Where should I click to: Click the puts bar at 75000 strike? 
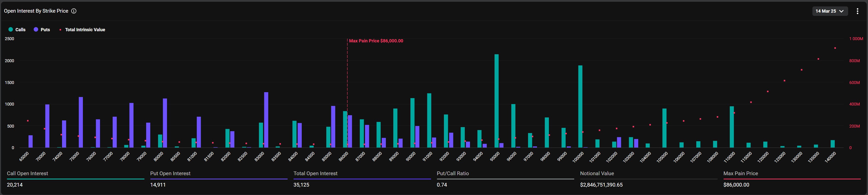81,122
